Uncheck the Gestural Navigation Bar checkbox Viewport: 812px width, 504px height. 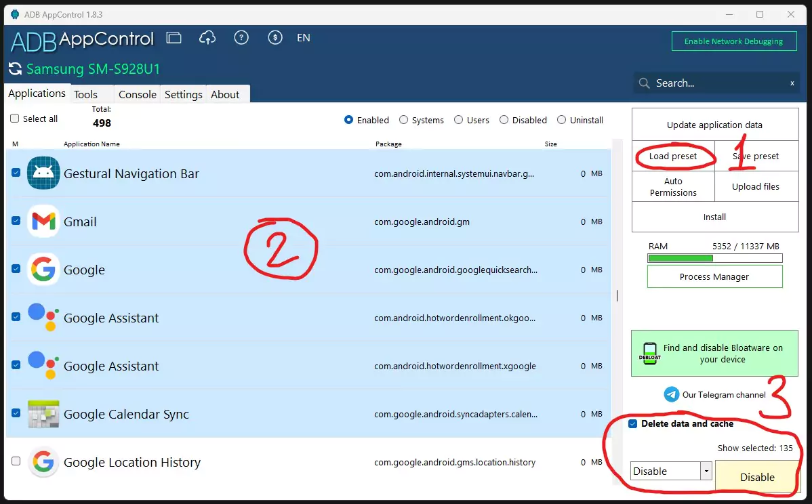[16, 172]
